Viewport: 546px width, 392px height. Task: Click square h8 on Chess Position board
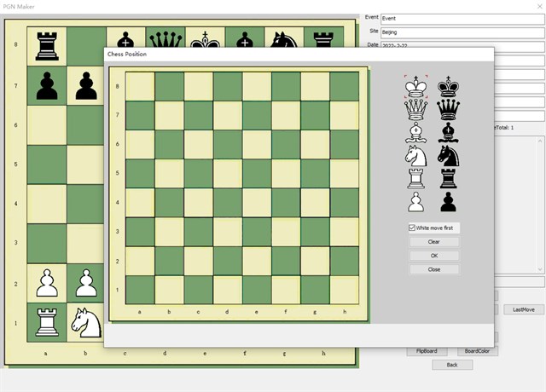point(345,86)
